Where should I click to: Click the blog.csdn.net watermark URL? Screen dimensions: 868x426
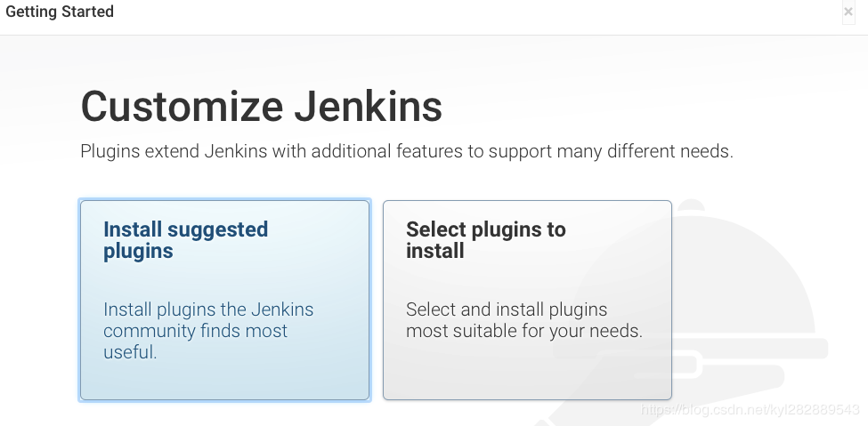pos(750,410)
